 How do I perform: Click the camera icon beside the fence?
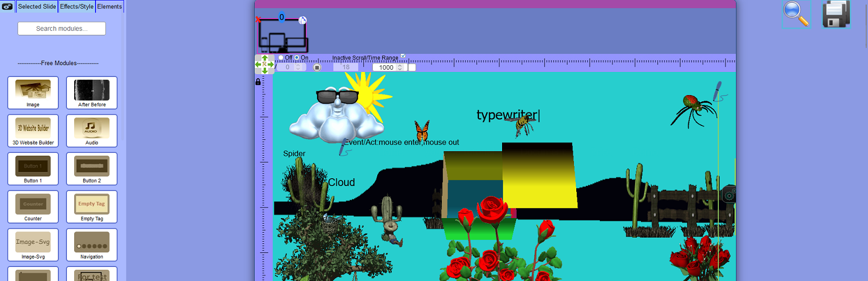point(729,194)
